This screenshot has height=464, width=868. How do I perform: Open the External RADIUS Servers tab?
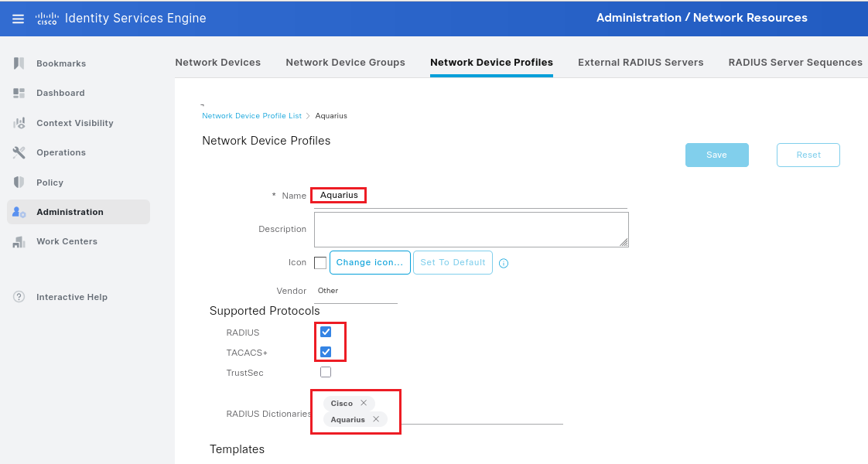click(641, 63)
